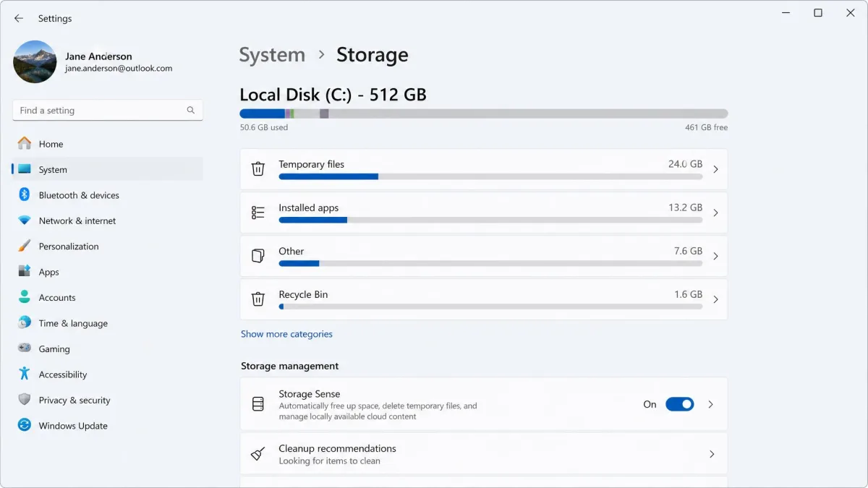This screenshot has height=488, width=868.
Task: Click the Accessibility figure icon
Action: 25,374
